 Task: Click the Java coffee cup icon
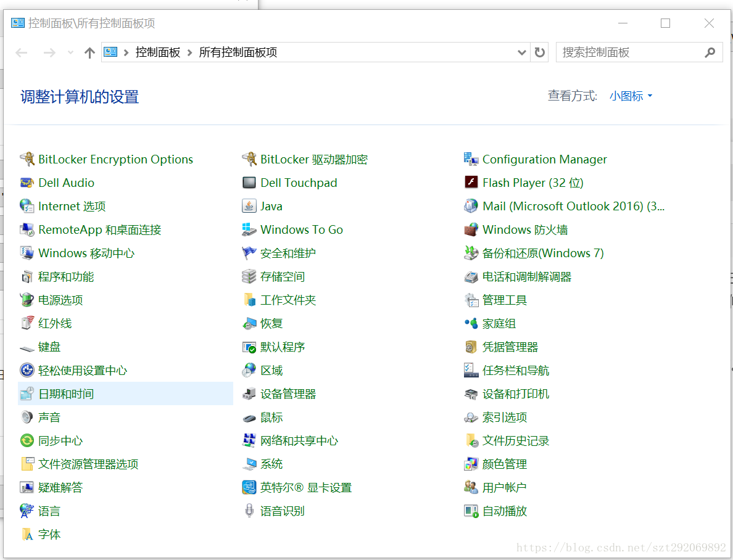(x=249, y=206)
